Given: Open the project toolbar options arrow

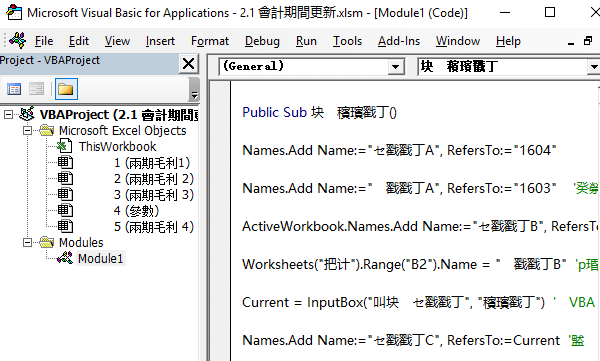Looking at the screenshot, I should 194,90.
